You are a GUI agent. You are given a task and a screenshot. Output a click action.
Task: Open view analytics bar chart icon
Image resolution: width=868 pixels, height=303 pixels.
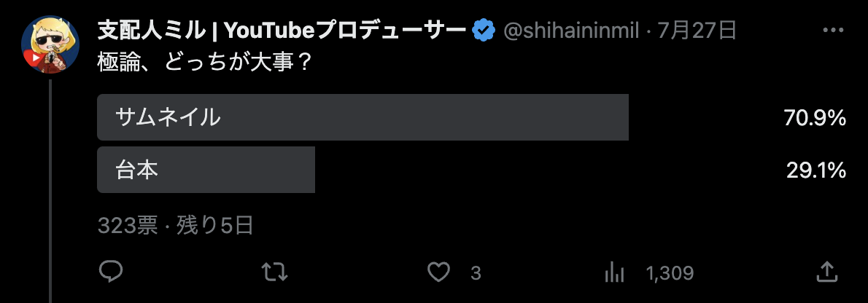pyautogui.click(x=614, y=272)
